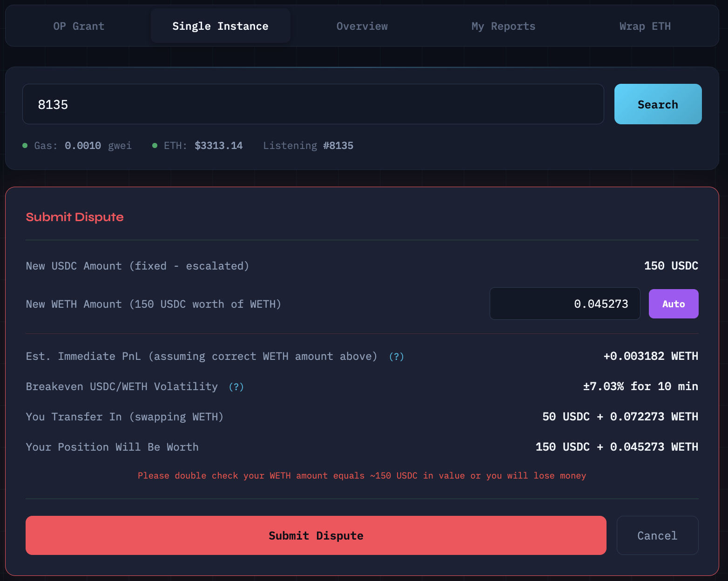Click the New WETH Amount input field

(x=564, y=304)
